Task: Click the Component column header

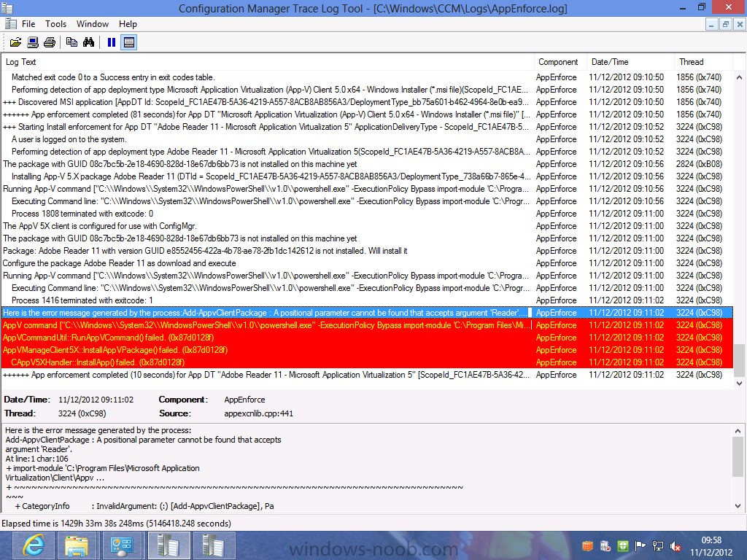Action: [560, 62]
